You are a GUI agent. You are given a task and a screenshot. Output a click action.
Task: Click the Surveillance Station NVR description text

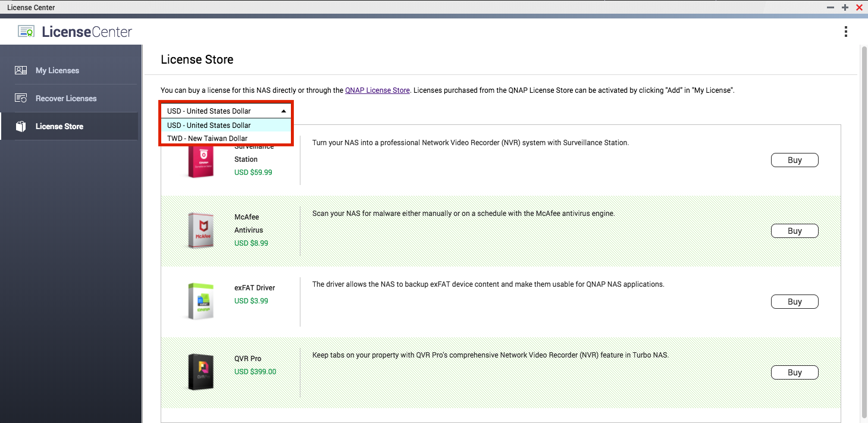coord(471,143)
